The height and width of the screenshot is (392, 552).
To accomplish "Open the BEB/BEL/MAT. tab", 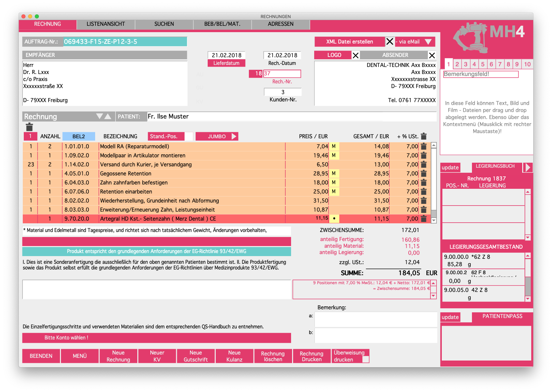I will pos(222,24).
